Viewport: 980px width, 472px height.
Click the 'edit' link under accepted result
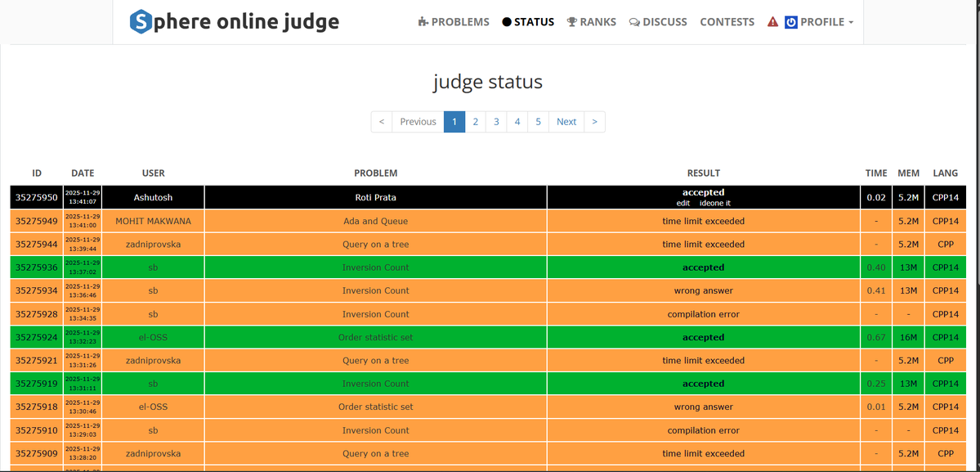(x=683, y=203)
